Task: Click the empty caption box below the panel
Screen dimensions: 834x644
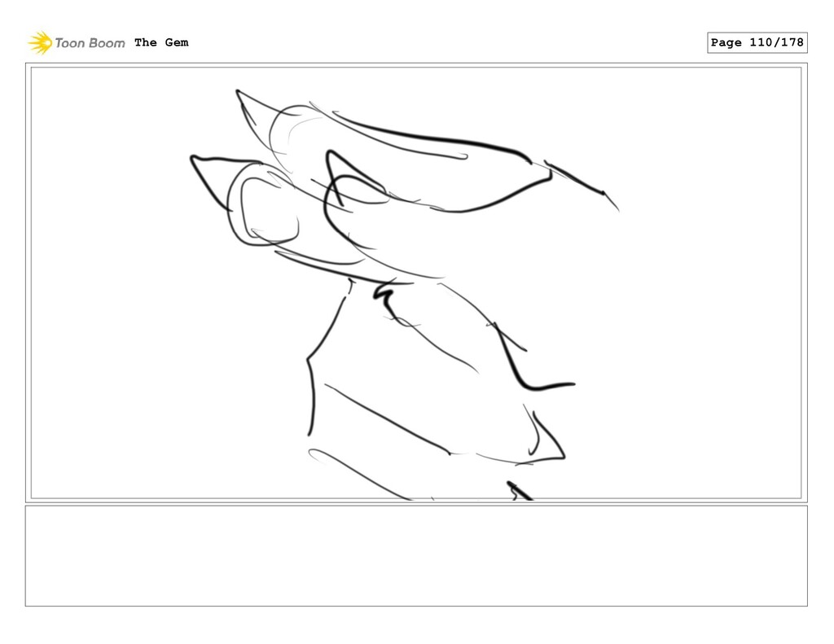Action: click(416, 556)
